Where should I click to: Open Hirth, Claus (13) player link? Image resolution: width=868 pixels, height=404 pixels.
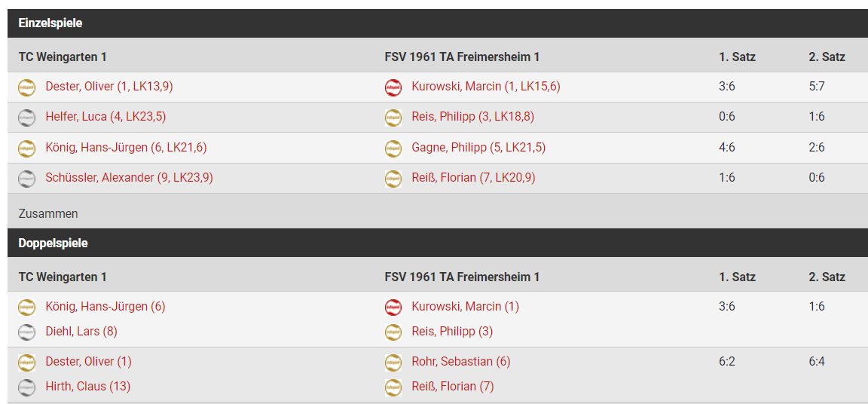[x=88, y=387]
